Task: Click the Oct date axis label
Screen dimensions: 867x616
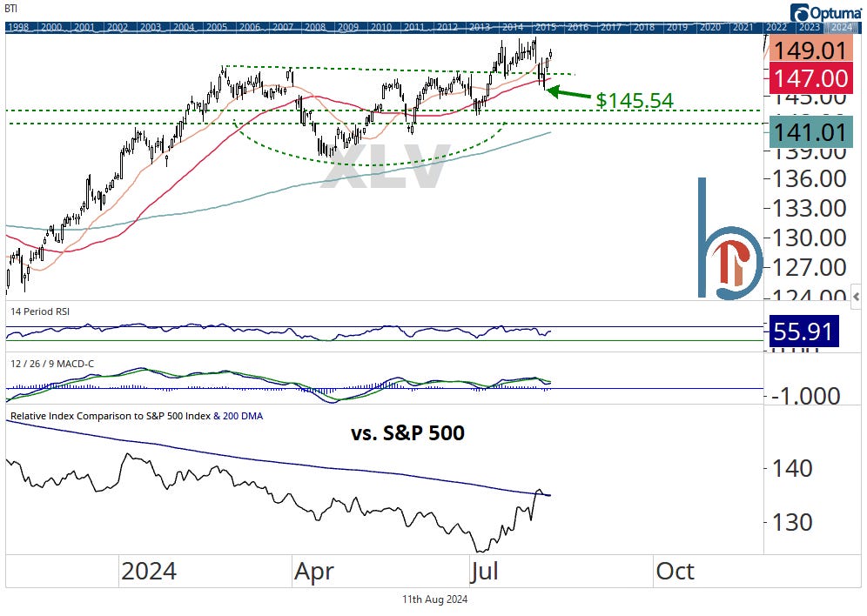Action: tap(675, 572)
